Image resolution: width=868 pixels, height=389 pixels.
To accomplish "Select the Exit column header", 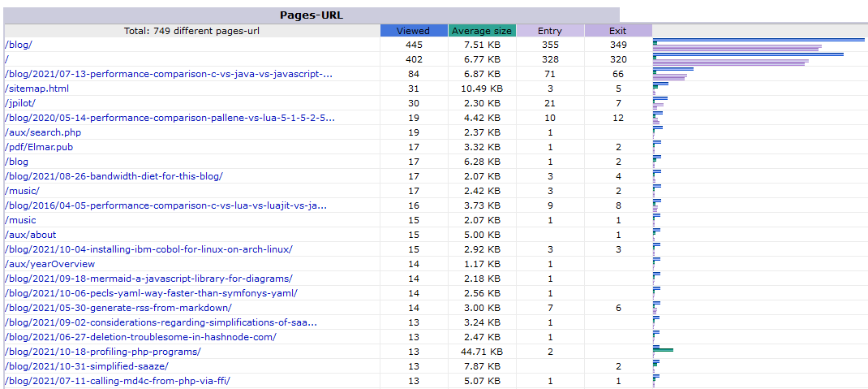I will (x=618, y=31).
